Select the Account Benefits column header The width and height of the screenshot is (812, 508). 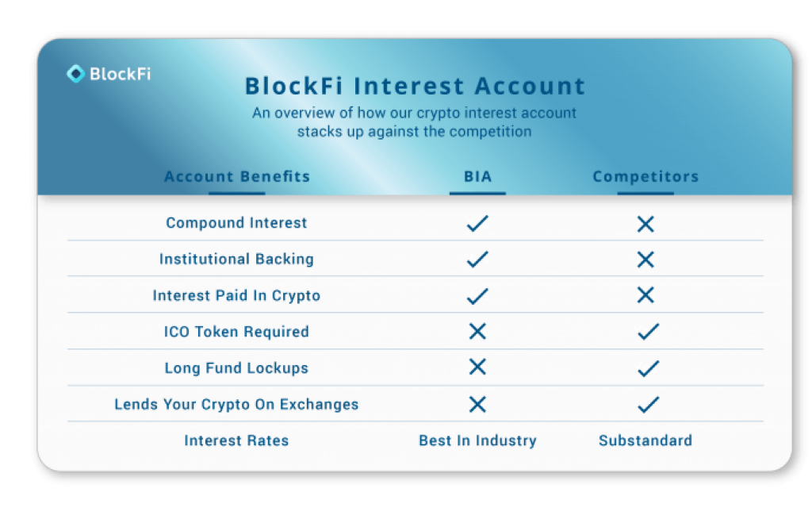237,176
